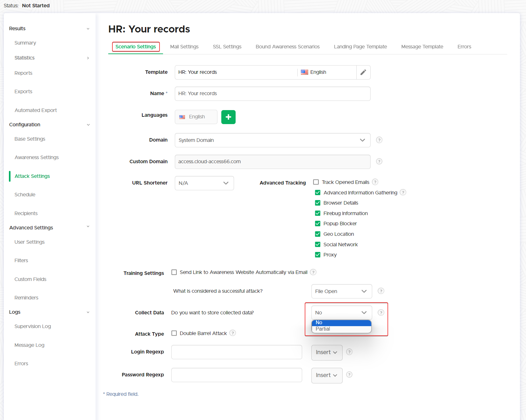
Task: Click help icon next to Login Regexp Insert
Action: [349, 352]
